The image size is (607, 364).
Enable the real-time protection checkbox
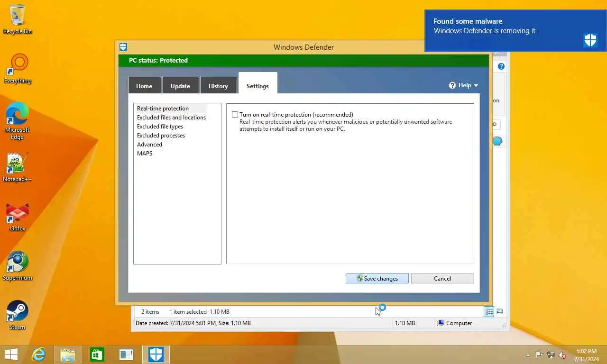[x=235, y=115]
